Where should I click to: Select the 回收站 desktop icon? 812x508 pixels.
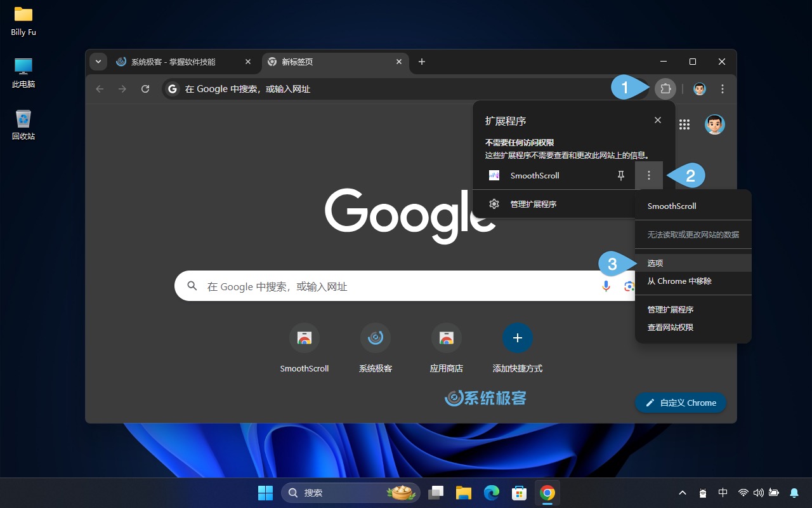pos(23,124)
